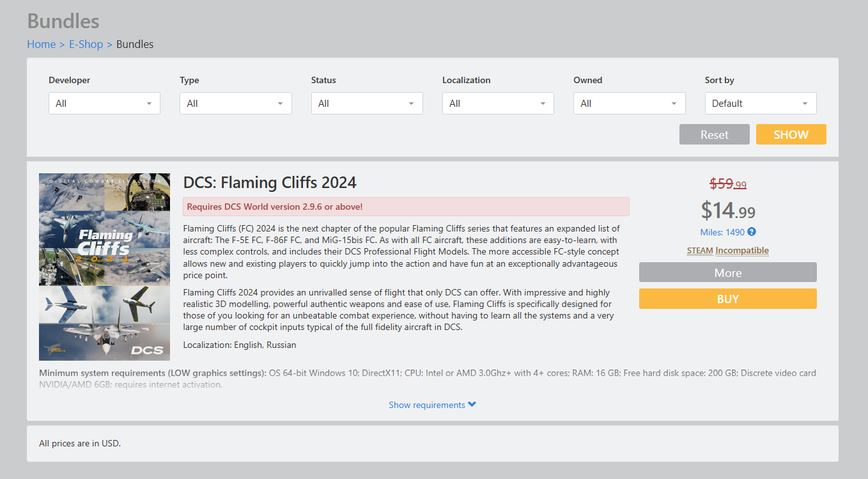
Task: Click the DCS World version requirement notice
Action: tap(406, 207)
